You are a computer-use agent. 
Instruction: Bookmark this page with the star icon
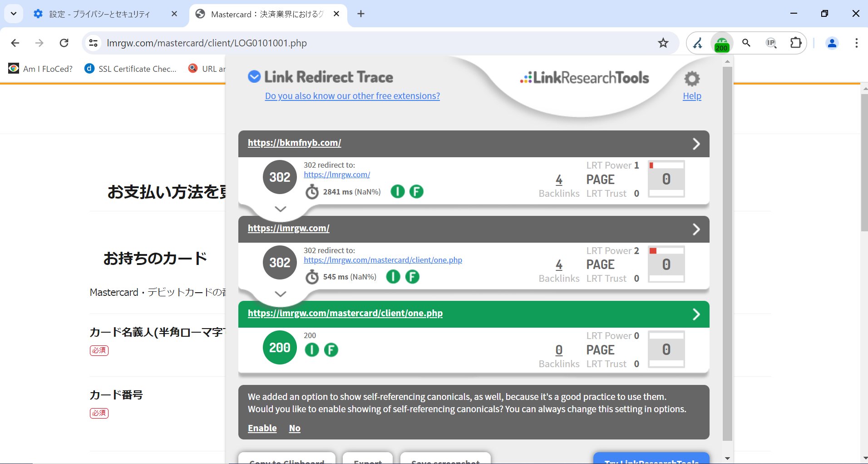(663, 43)
